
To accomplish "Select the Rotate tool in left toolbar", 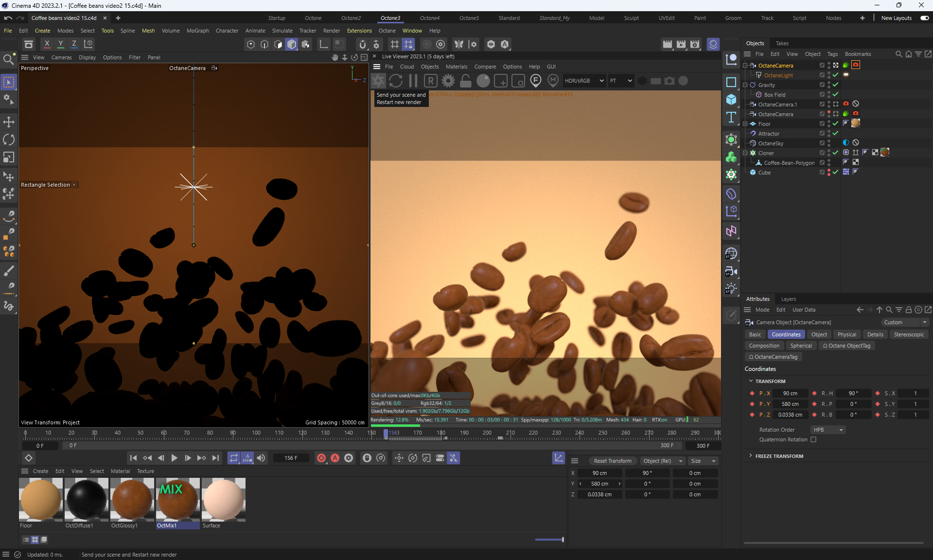I will click(9, 140).
